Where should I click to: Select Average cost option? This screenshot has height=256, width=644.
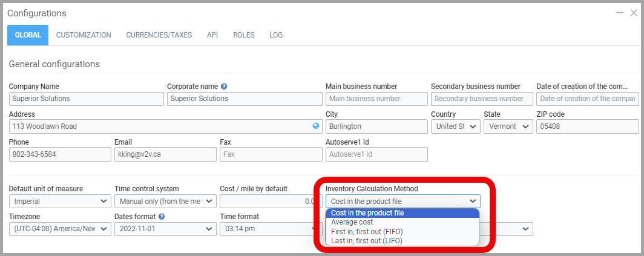(352, 222)
